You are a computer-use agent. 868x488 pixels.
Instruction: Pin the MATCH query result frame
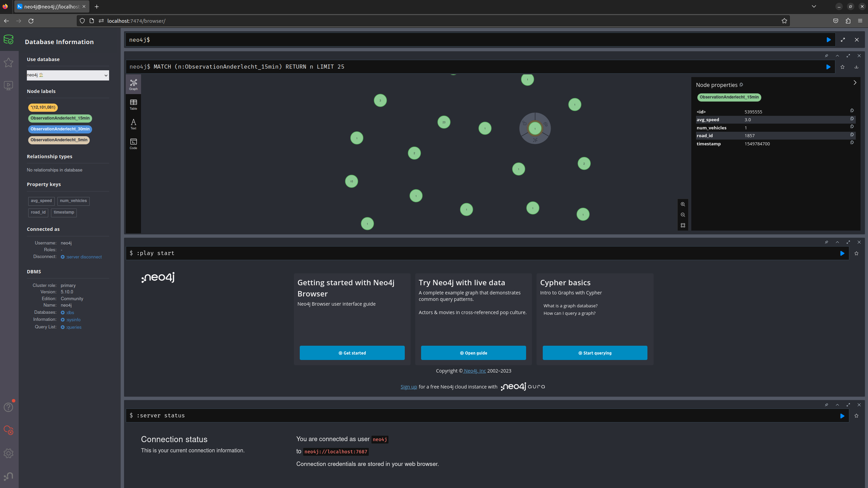tap(826, 56)
